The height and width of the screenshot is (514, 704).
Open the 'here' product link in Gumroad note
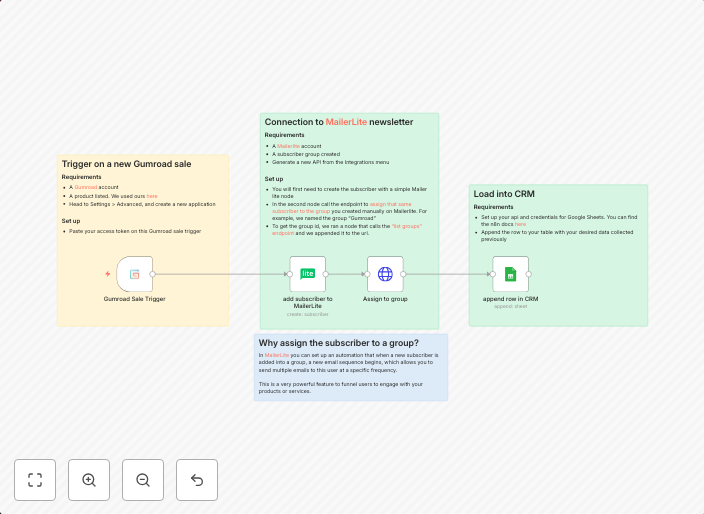[152, 196]
